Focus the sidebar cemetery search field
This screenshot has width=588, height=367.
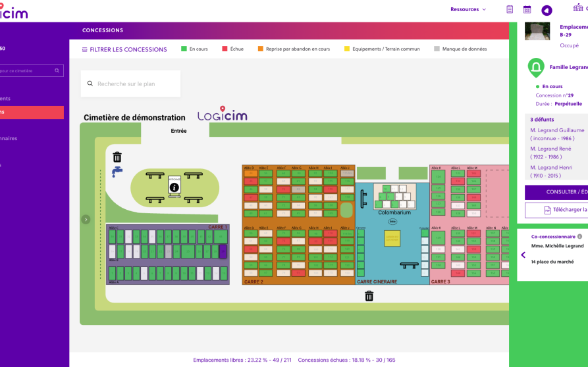tap(31, 71)
